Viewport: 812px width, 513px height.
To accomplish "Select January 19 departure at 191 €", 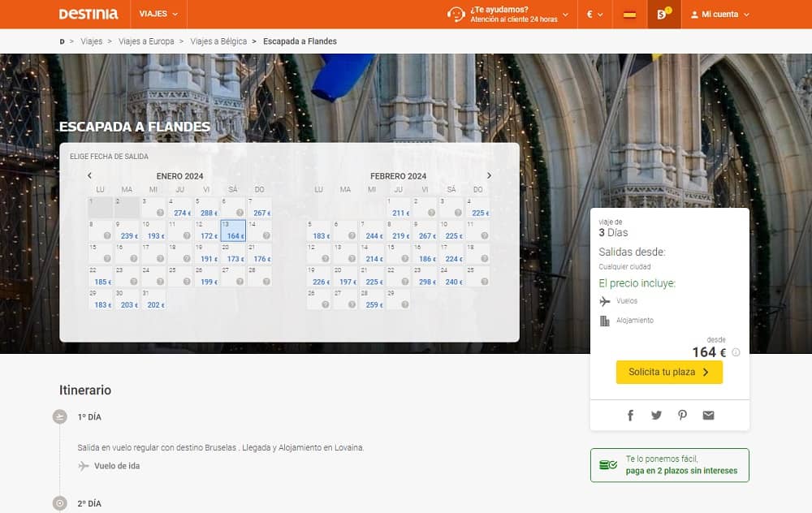I will point(206,253).
